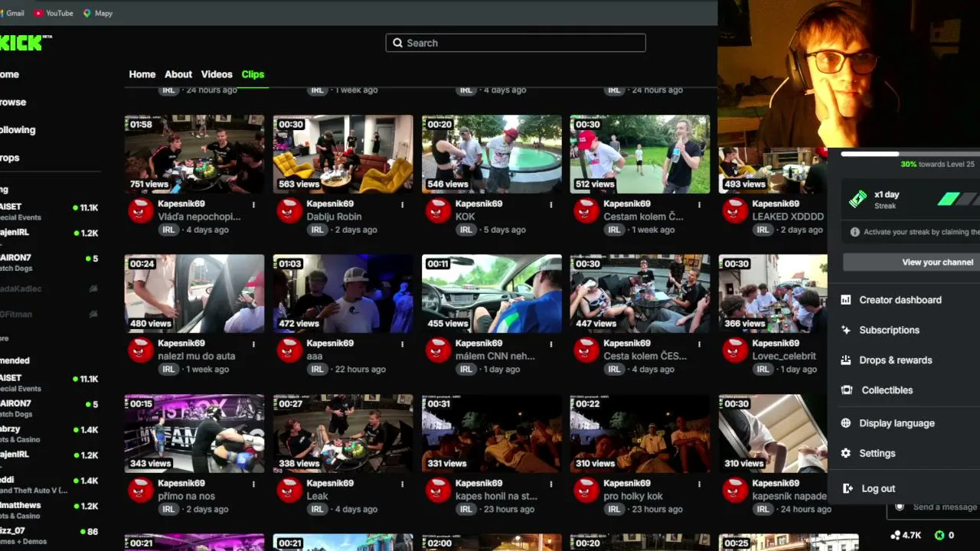Click the info icon beside 'Activate your streak'

[x=855, y=232]
